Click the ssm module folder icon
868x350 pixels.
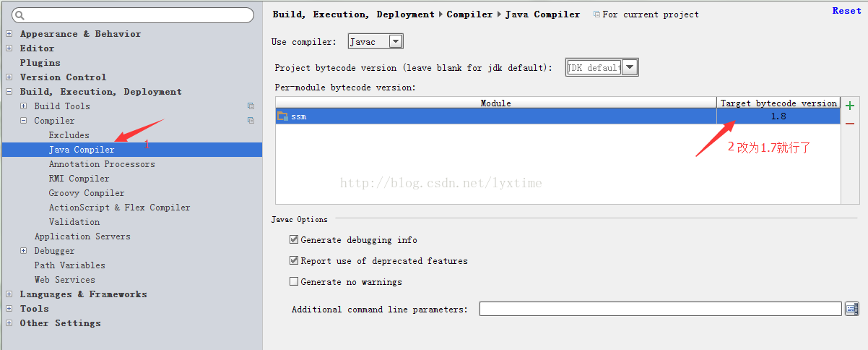point(282,116)
